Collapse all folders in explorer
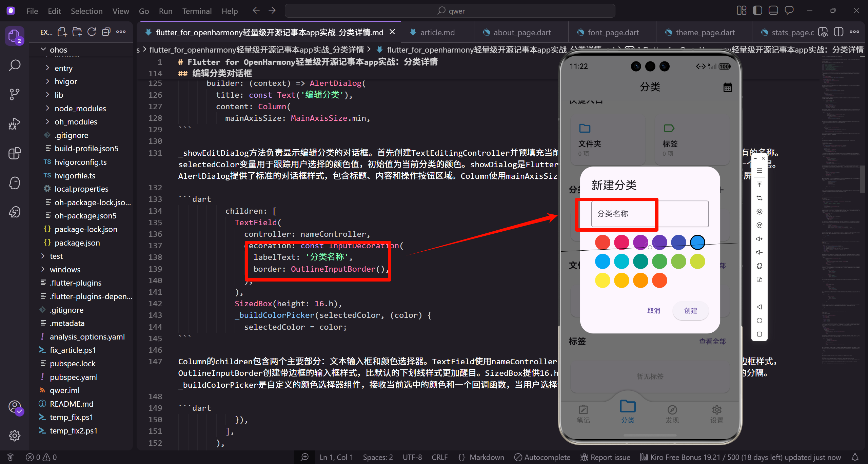This screenshot has width=868, height=464. click(106, 32)
